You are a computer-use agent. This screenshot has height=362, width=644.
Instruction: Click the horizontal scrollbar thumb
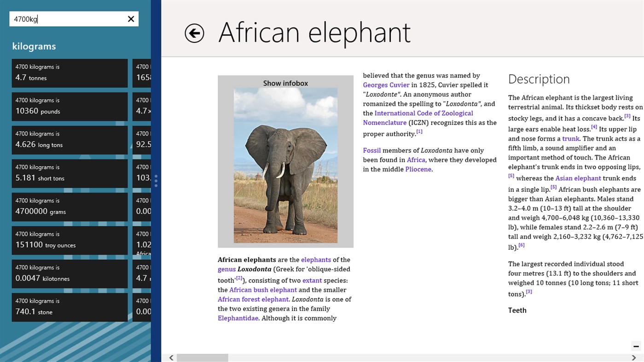(x=203, y=357)
